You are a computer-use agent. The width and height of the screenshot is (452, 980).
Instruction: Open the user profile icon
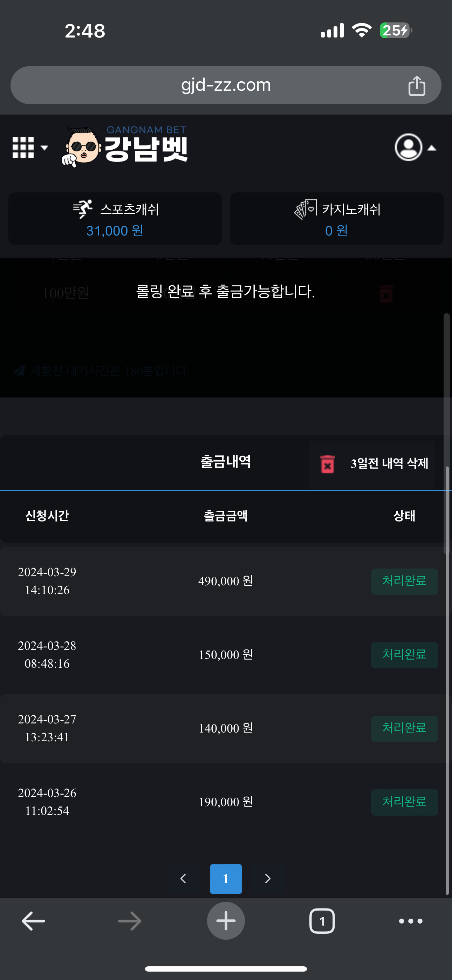pyautogui.click(x=408, y=147)
